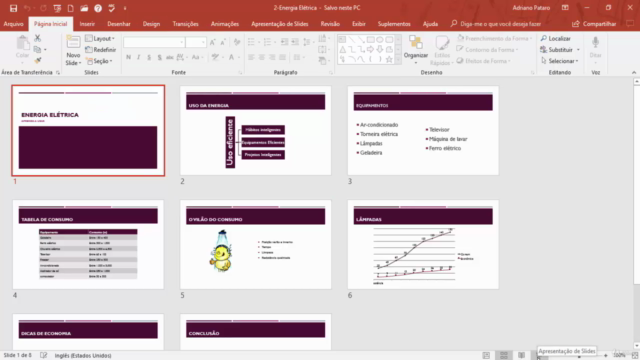Switch to the Animações tab
Image resolution: width=640 pixels, height=360 pixels.
click(x=224, y=24)
